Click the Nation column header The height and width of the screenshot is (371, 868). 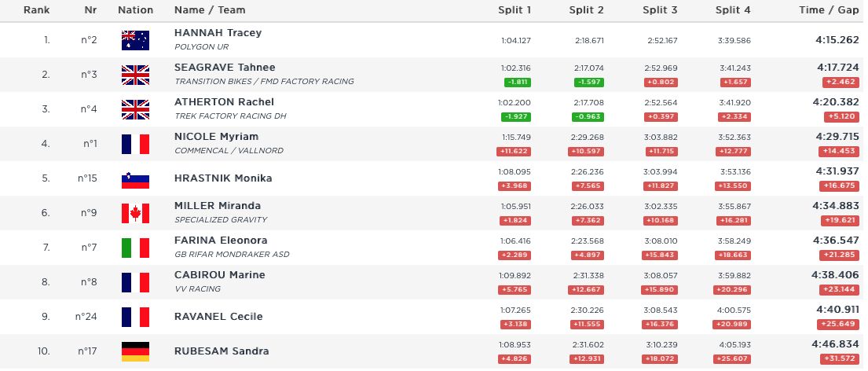pyautogui.click(x=135, y=10)
